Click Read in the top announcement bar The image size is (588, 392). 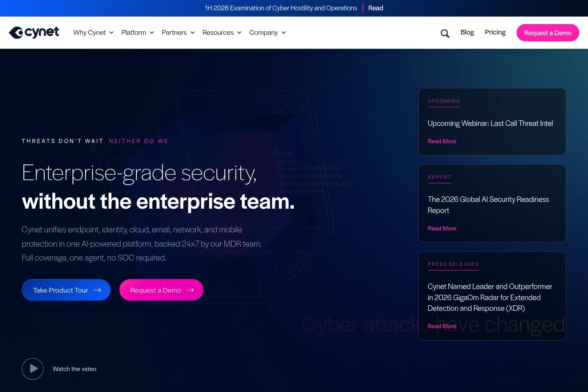coord(376,8)
